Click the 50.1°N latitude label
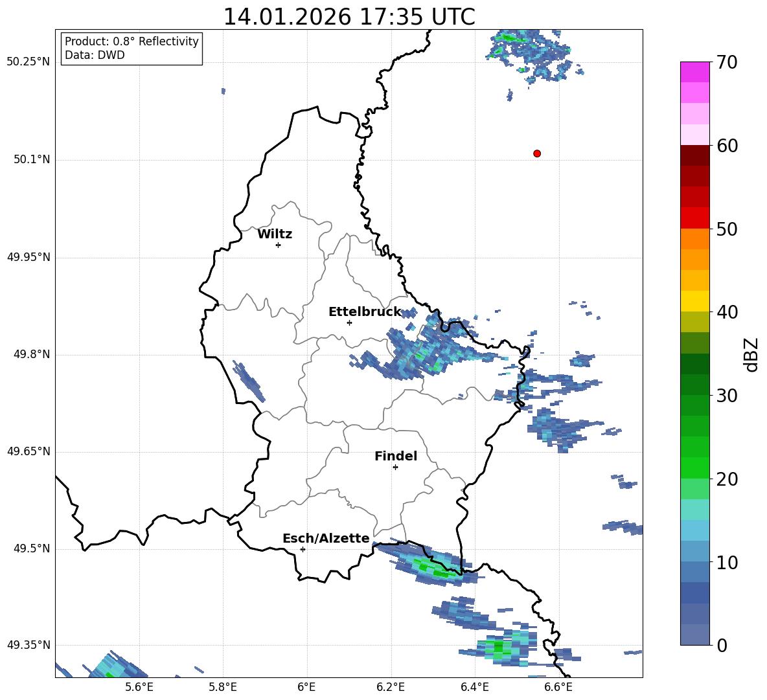The image size is (767, 700). point(32,160)
